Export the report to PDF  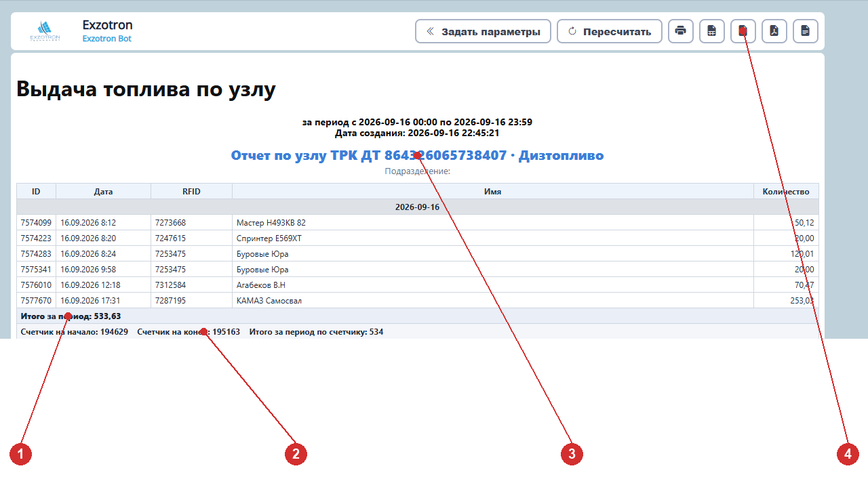click(x=774, y=31)
